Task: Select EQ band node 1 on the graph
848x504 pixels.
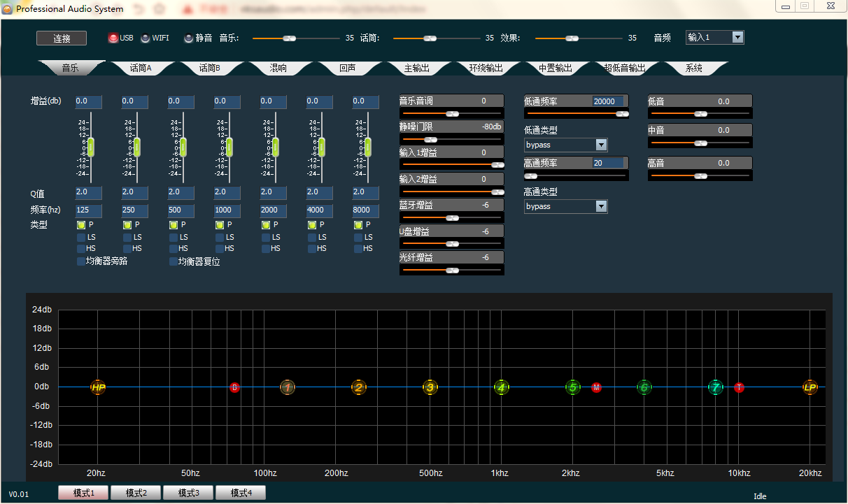Action: coord(288,387)
